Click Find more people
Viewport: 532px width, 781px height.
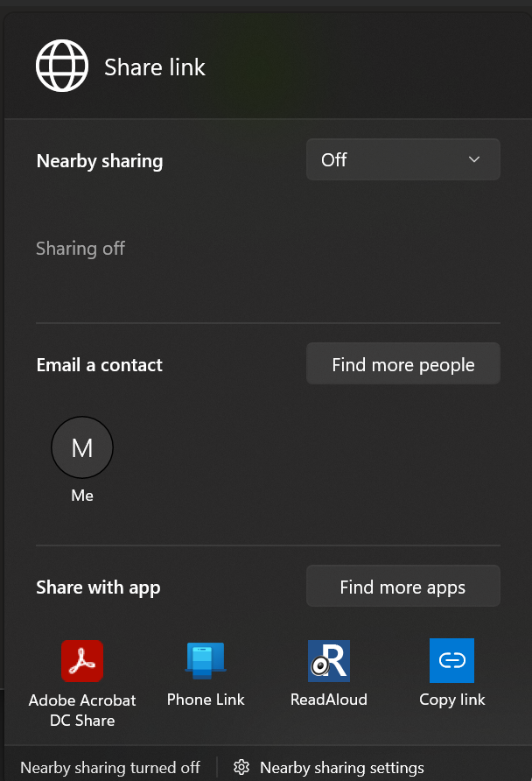pyautogui.click(x=402, y=363)
